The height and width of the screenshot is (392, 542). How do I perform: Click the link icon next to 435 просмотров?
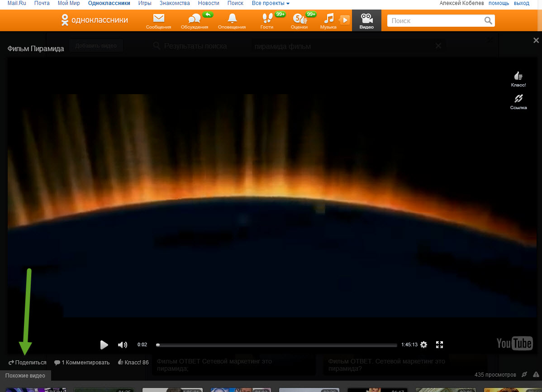click(x=524, y=374)
